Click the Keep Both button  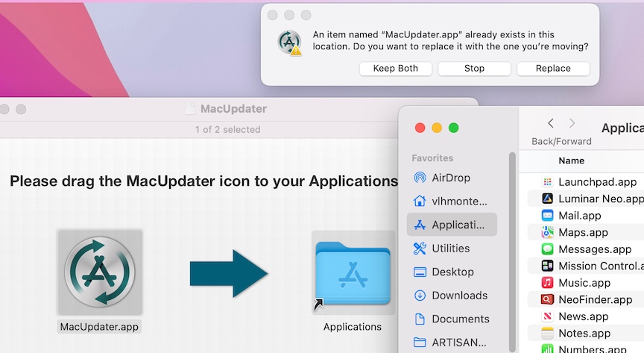[x=396, y=69]
